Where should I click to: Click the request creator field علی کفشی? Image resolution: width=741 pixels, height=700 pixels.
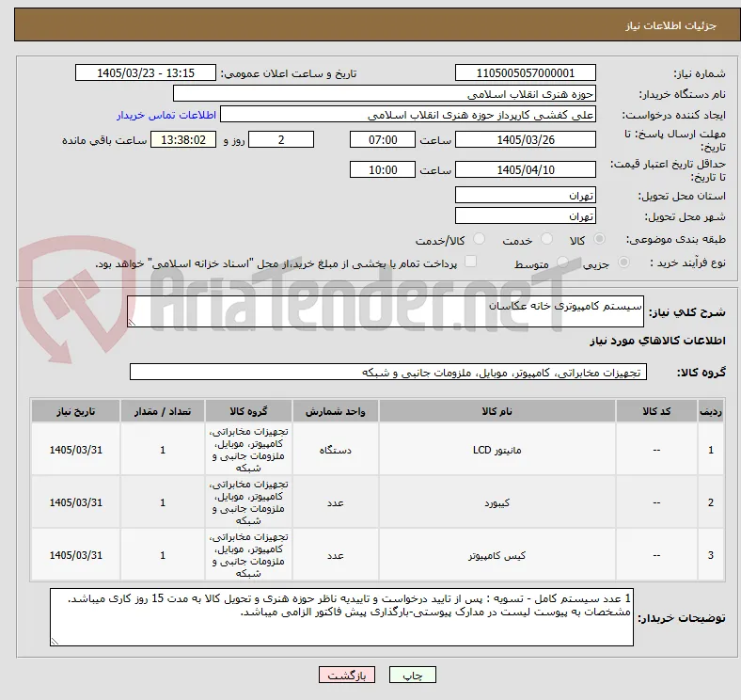(408, 115)
